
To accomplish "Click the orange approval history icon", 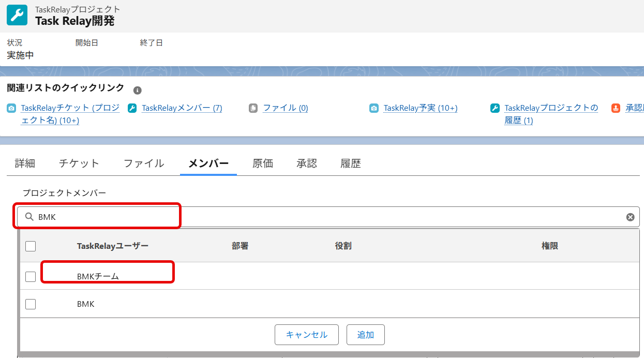I will coord(616,108).
